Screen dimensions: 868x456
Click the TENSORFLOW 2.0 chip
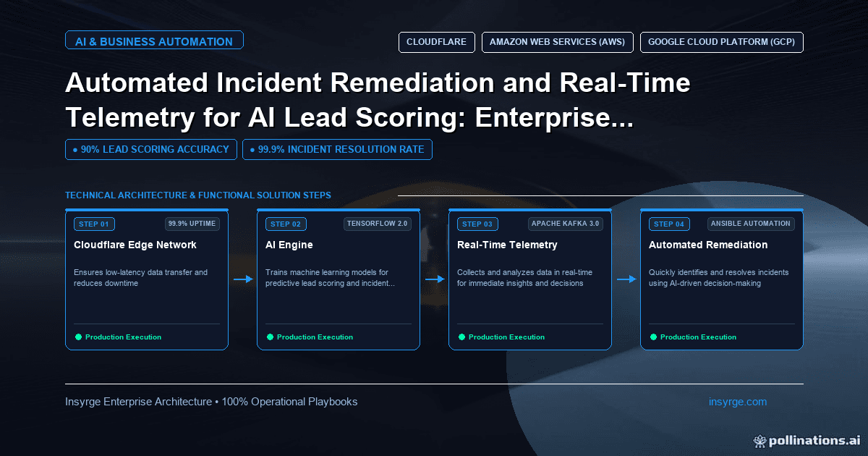(378, 224)
